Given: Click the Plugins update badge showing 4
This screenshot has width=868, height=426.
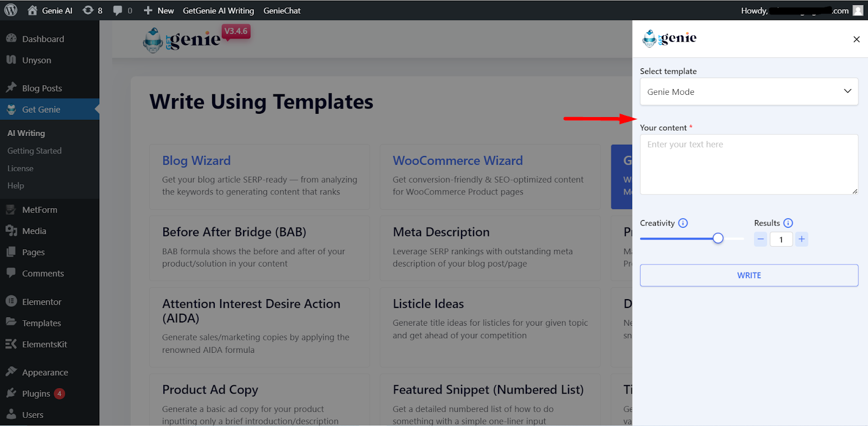Looking at the screenshot, I should (60, 393).
